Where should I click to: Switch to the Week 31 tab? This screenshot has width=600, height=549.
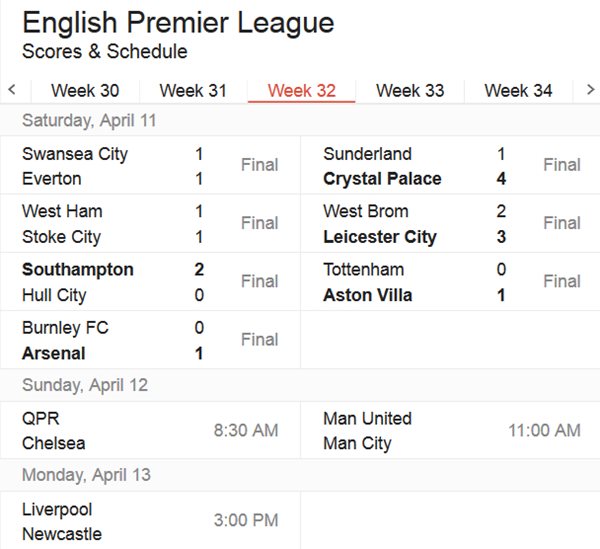(193, 91)
